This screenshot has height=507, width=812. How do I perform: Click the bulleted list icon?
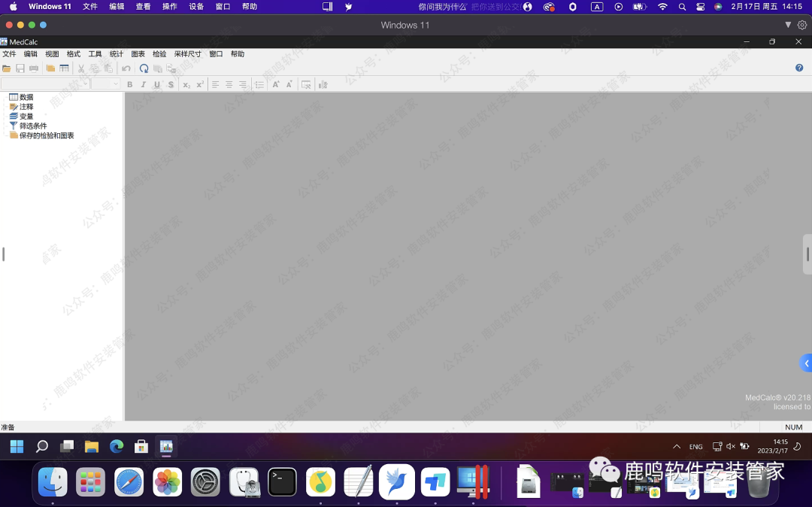[x=259, y=84]
